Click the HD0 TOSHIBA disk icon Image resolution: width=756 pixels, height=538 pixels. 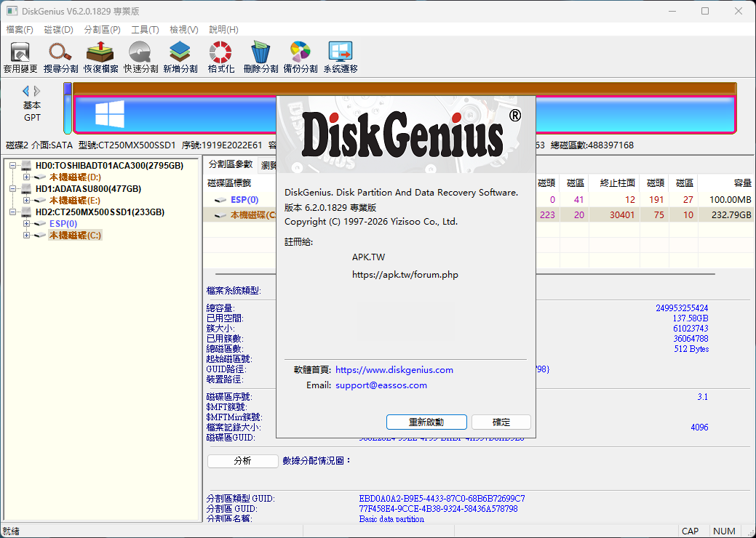(26, 166)
